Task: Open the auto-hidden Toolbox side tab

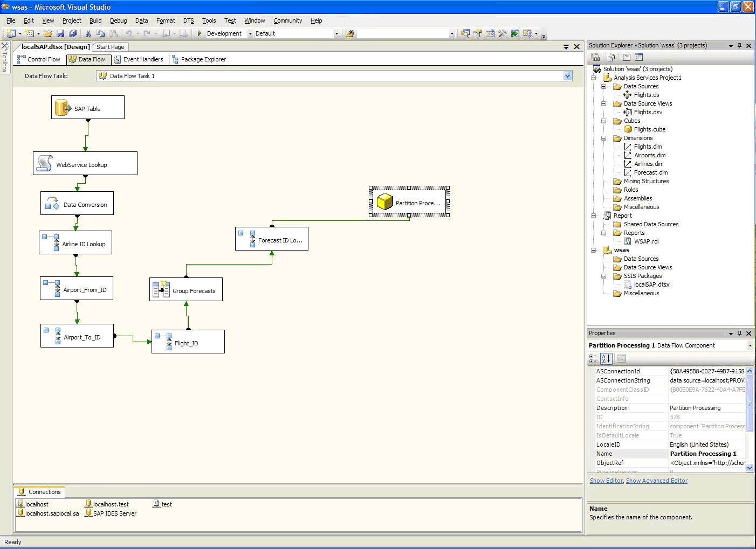Action: tap(5, 58)
